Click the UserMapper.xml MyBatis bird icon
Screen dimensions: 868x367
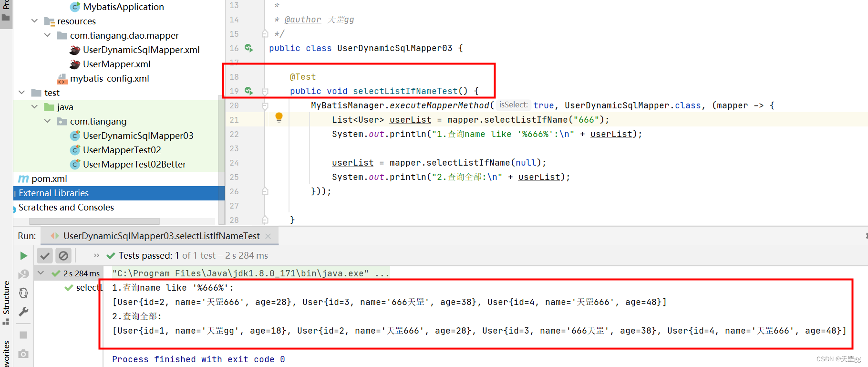click(74, 64)
